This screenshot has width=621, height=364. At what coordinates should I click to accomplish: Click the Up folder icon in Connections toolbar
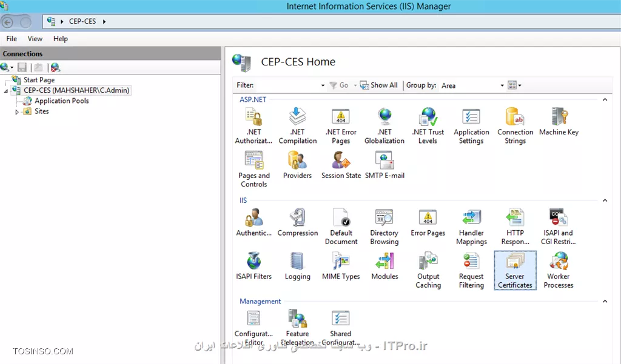pyautogui.click(x=38, y=67)
